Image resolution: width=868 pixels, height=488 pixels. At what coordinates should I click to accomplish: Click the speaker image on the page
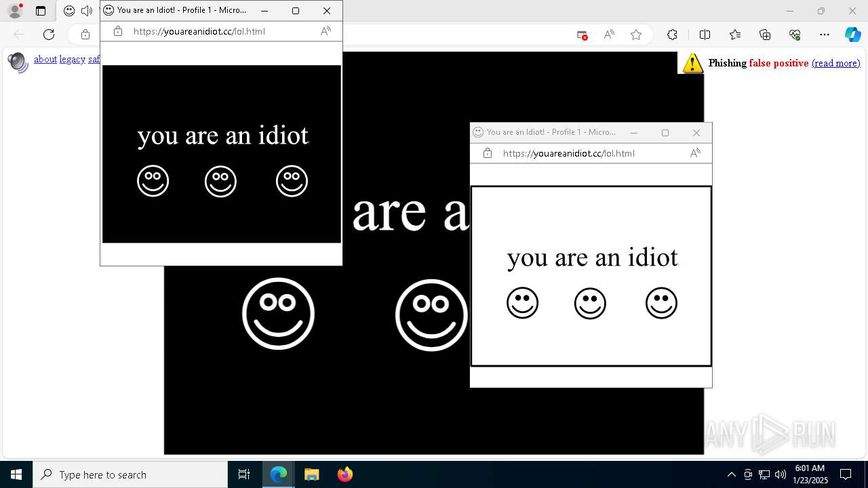18,62
